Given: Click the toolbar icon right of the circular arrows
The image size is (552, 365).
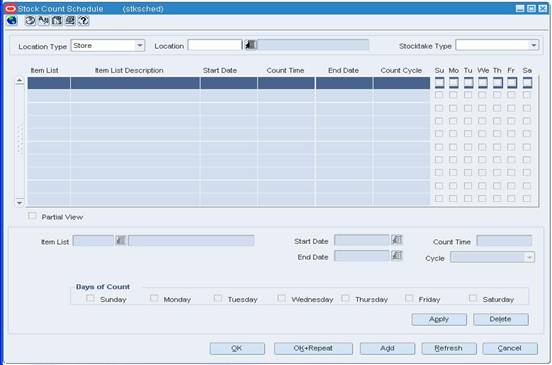Looking at the screenshot, I should click(x=44, y=21).
